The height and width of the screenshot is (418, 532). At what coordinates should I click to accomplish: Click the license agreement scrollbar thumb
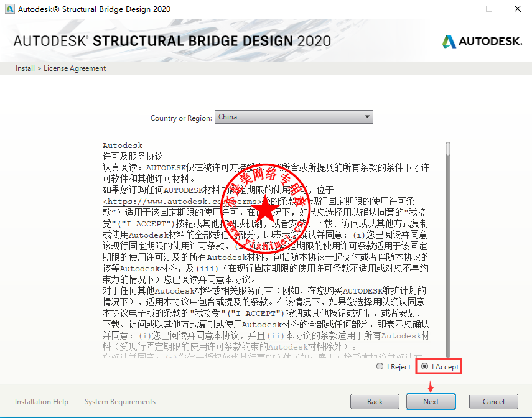[x=448, y=149]
